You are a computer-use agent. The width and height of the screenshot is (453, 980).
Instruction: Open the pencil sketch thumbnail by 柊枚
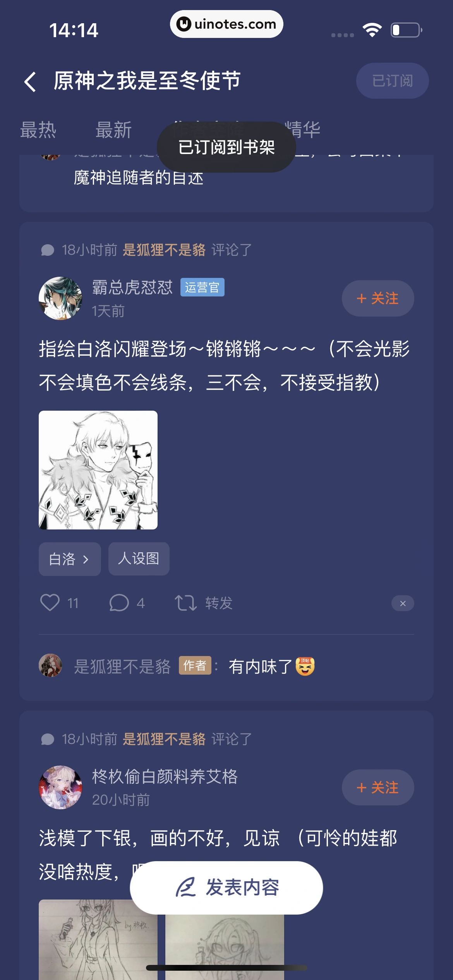tap(98, 940)
